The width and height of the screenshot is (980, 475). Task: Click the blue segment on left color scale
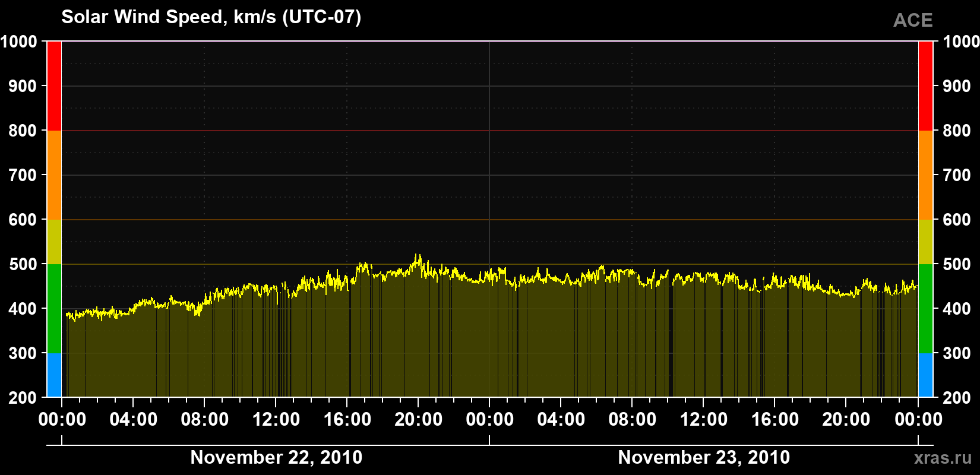(54, 375)
